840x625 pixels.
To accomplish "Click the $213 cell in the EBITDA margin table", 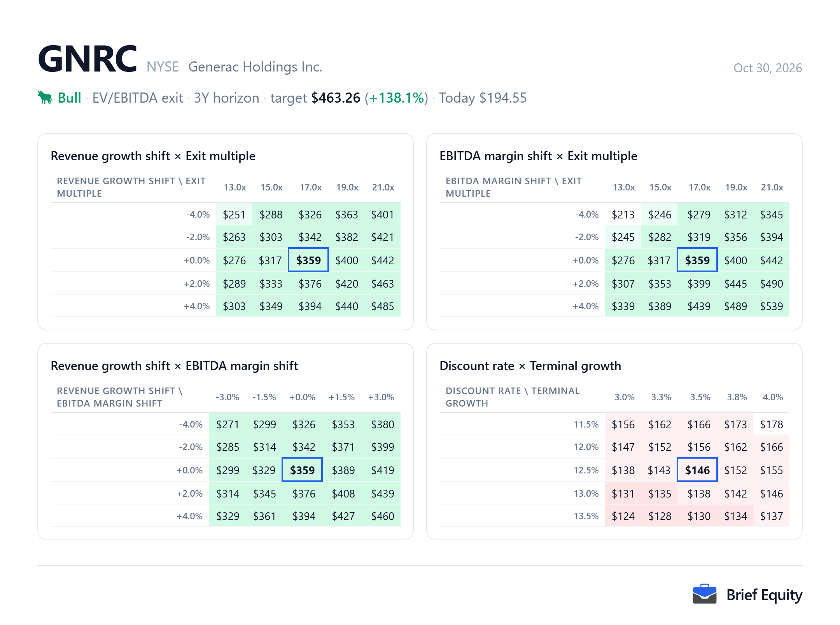I will [x=623, y=214].
